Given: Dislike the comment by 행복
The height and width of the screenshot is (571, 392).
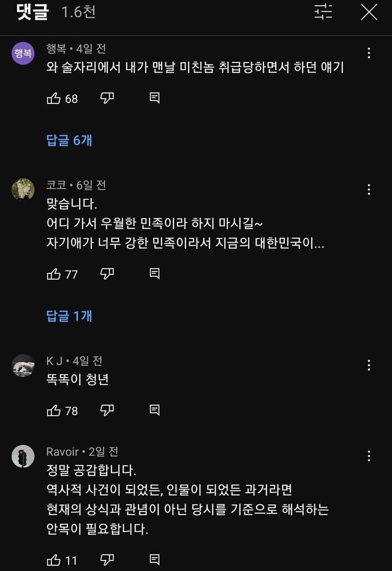Looking at the screenshot, I should point(107,98).
